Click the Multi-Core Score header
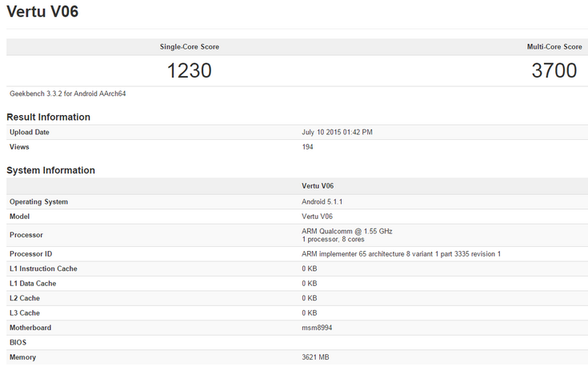The image size is (588, 374). click(554, 47)
